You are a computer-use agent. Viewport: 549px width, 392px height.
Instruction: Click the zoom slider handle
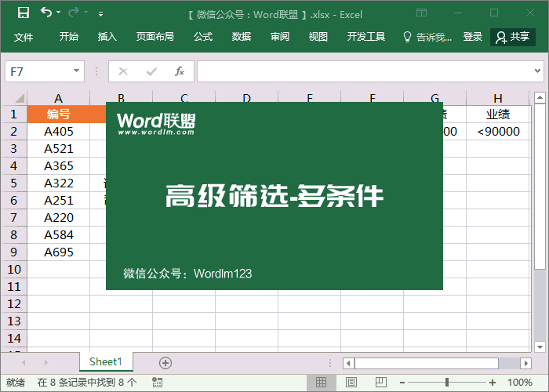447,383
